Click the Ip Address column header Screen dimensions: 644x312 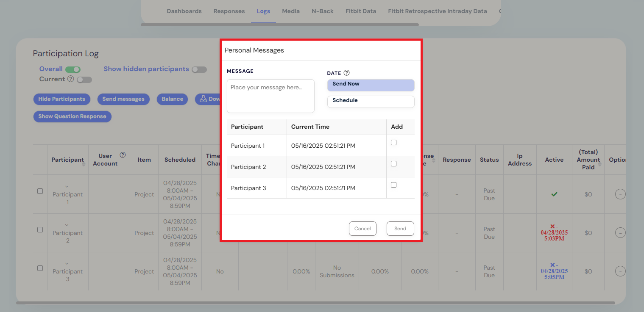coord(520,160)
